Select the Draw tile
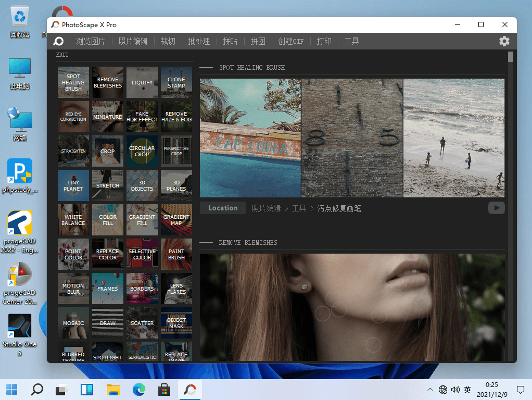This screenshot has height=400, width=532. point(108,323)
